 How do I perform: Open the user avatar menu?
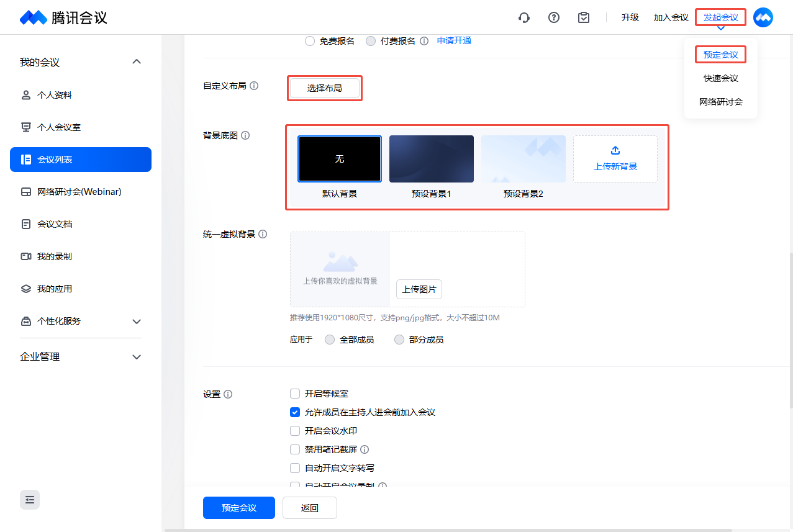(x=763, y=17)
